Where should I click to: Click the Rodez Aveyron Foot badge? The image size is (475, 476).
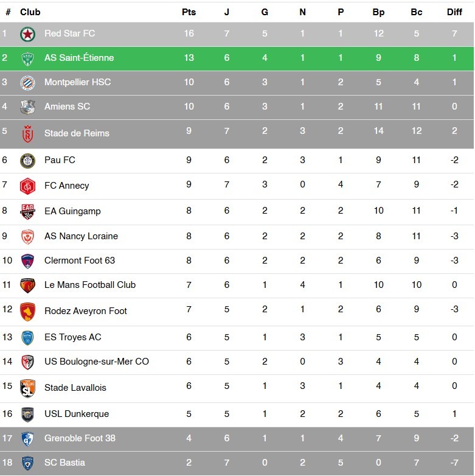click(27, 311)
